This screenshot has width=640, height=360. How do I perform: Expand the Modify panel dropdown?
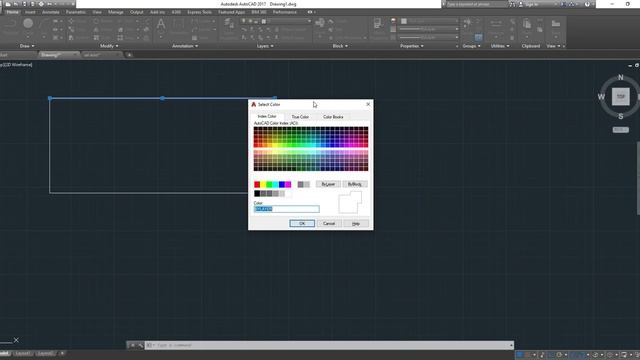pyautogui.click(x=109, y=46)
